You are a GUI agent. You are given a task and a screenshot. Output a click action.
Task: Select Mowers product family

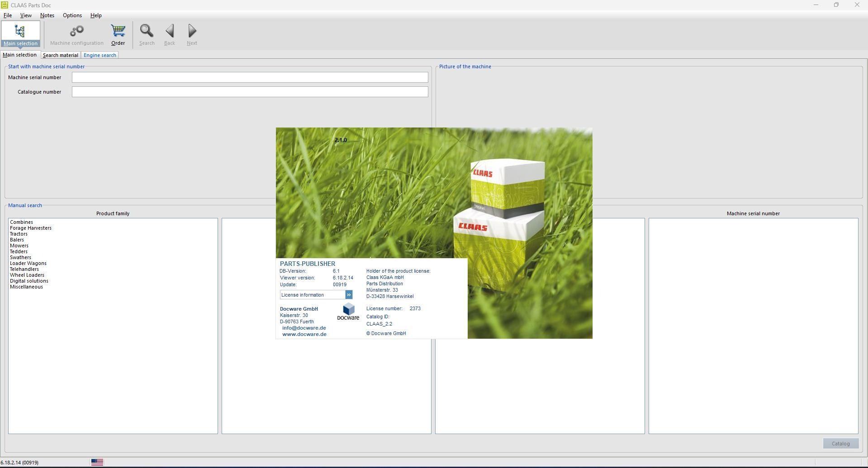coord(19,246)
